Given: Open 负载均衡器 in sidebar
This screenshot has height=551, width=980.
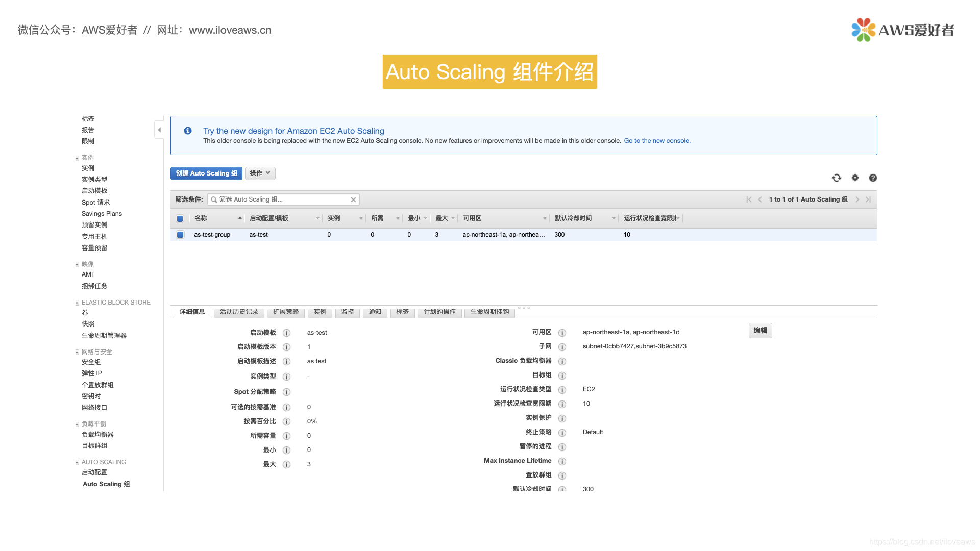Looking at the screenshot, I should click(x=97, y=435).
